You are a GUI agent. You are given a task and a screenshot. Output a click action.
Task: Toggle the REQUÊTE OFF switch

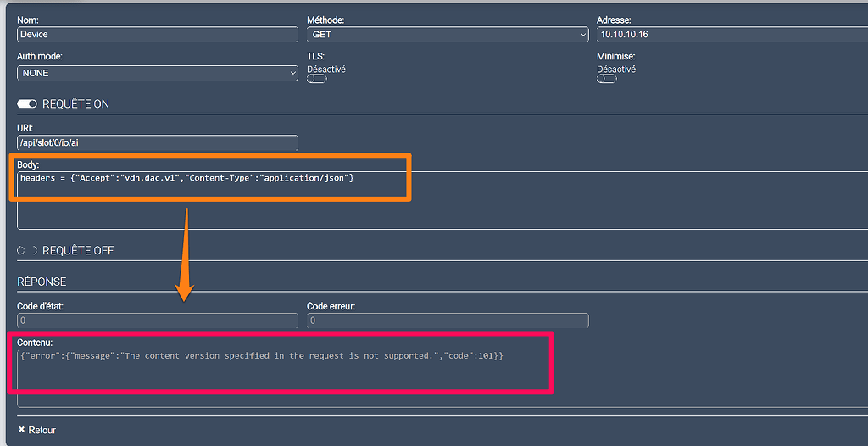click(x=27, y=250)
